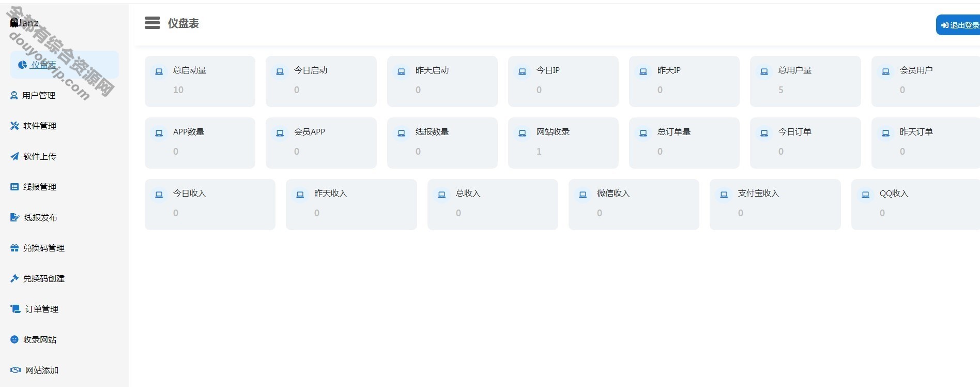Click the icon beside 订单管理
Viewport: 980px width, 387px height.
(x=16, y=308)
